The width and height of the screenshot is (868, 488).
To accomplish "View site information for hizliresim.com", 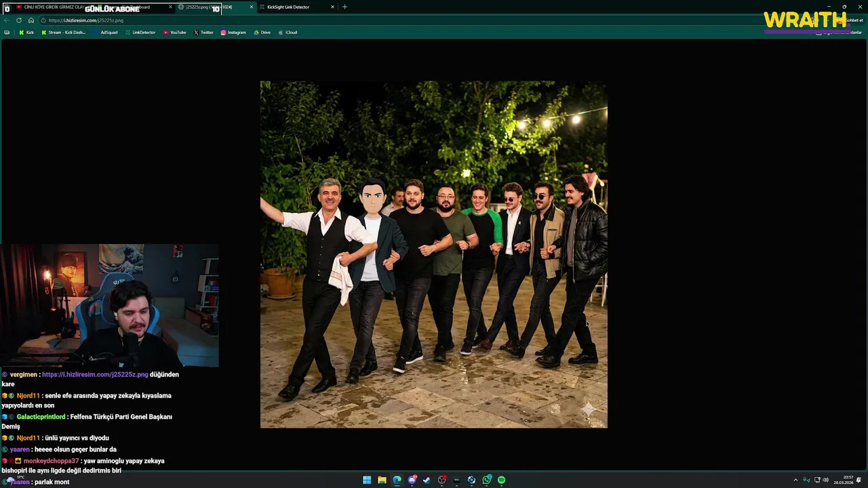I will (x=43, y=20).
